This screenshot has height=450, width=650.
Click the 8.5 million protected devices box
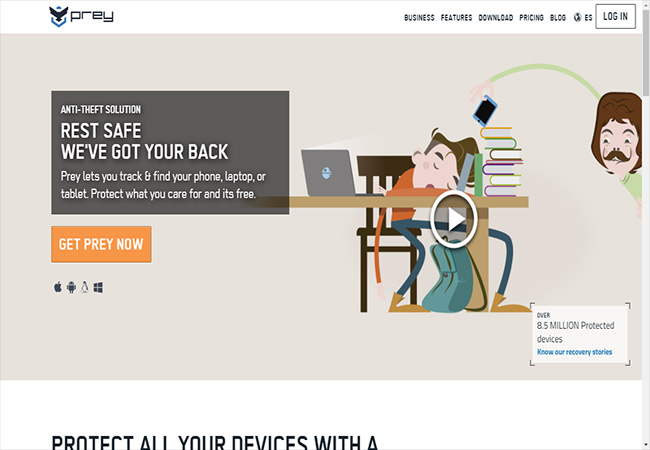[x=580, y=334]
